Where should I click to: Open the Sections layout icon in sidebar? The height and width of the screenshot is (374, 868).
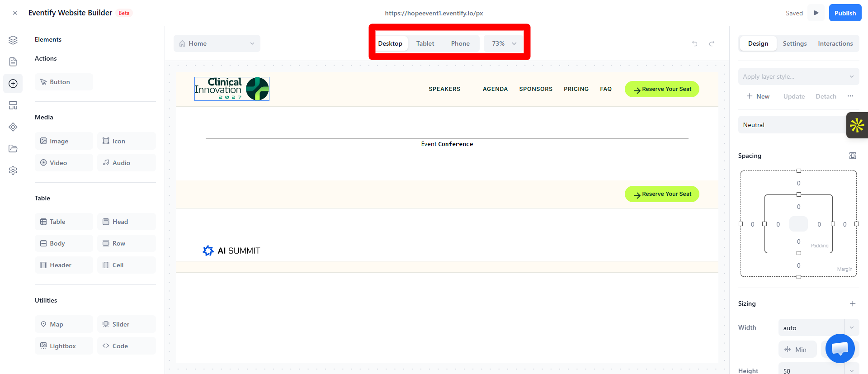[x=13, y=105]
